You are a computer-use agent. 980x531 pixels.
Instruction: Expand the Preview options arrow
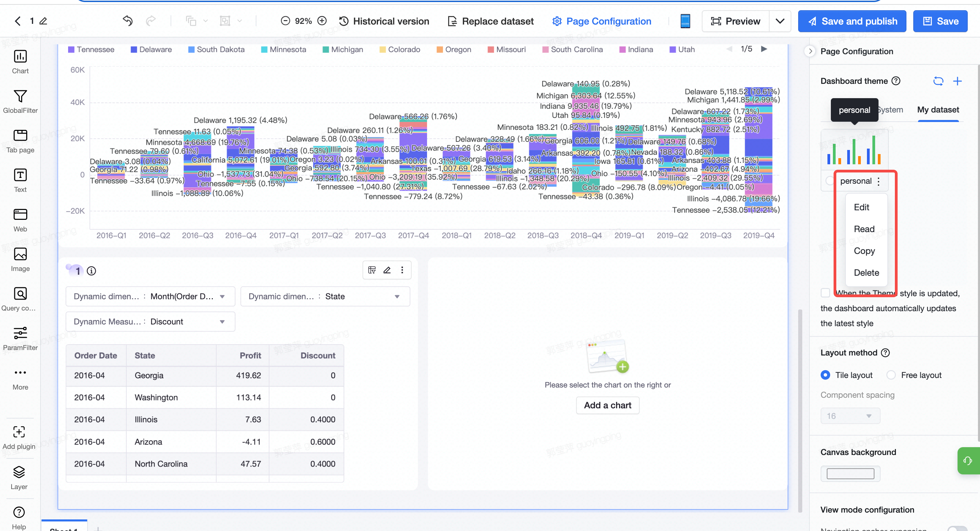(x=779, y=21)
